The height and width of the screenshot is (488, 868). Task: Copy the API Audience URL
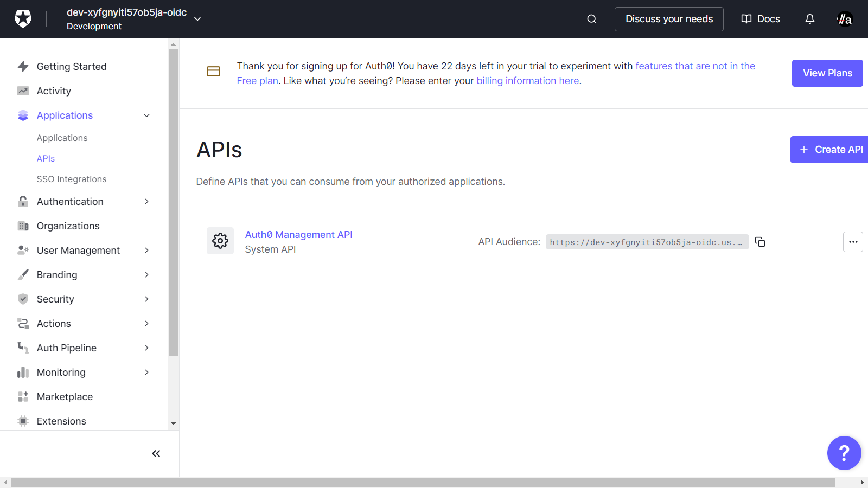point(760,242)
